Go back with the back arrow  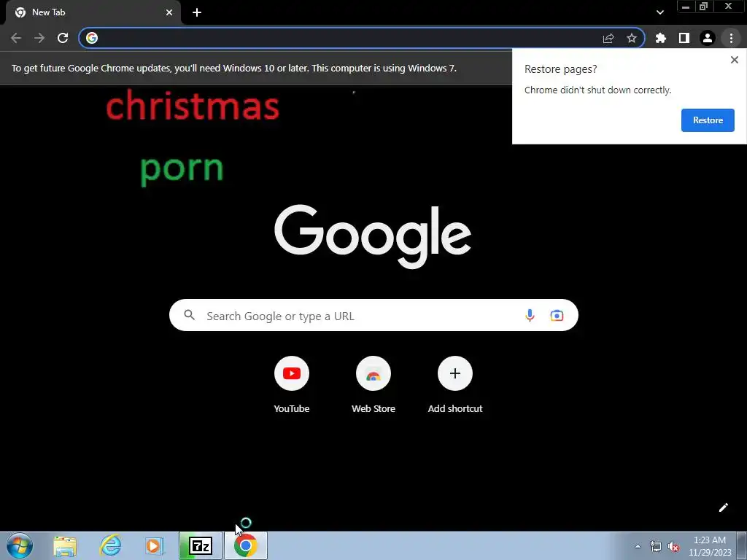click(16, 38)
